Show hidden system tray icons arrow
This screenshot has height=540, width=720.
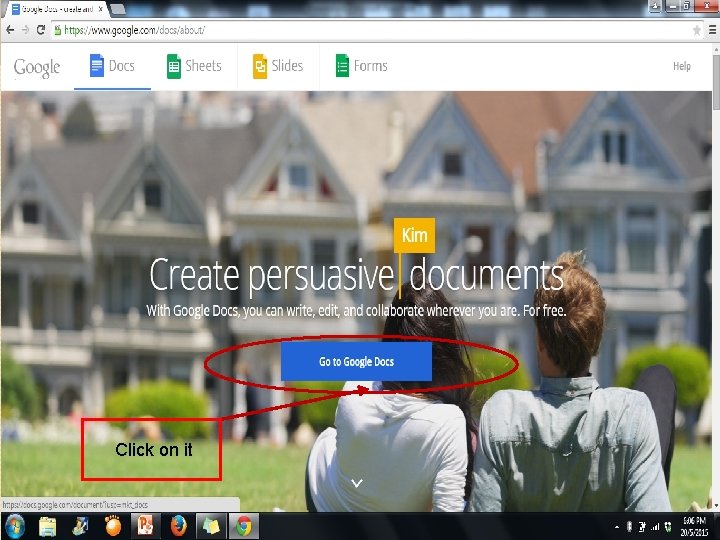[617, 527]
